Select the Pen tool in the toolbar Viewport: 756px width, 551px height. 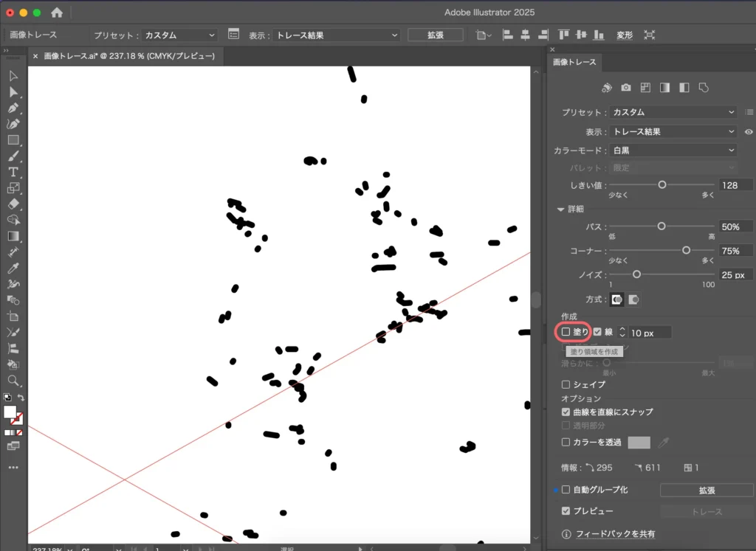pyautogui.click(x=13, y=108)
